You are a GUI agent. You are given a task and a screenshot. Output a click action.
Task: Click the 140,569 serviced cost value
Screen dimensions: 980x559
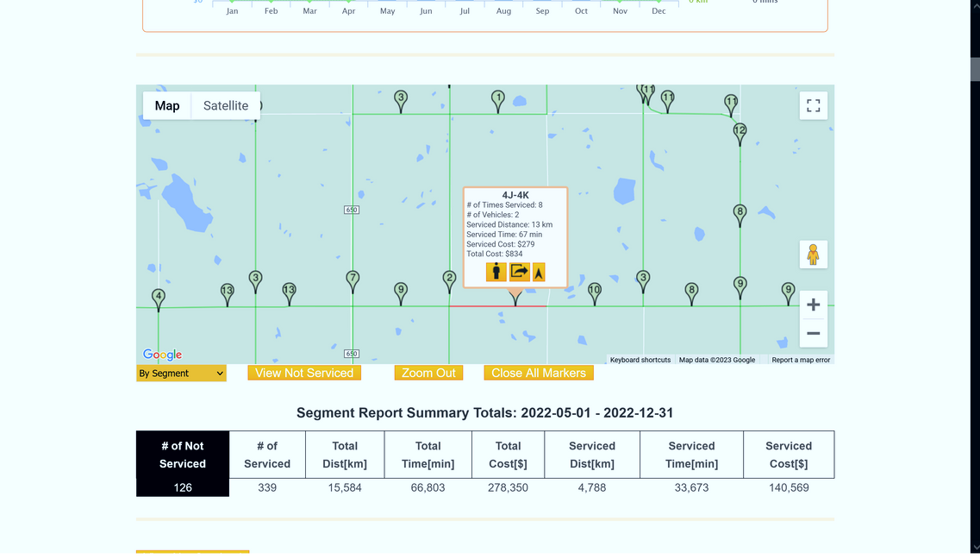click(x=789, y=487)
